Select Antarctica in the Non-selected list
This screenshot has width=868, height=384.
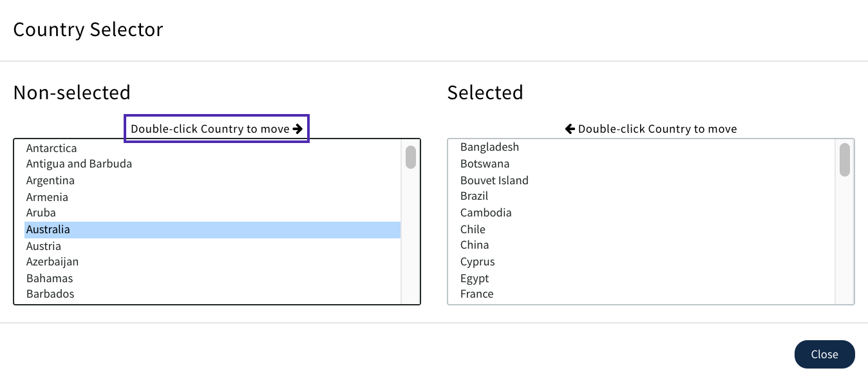(52, 148)
